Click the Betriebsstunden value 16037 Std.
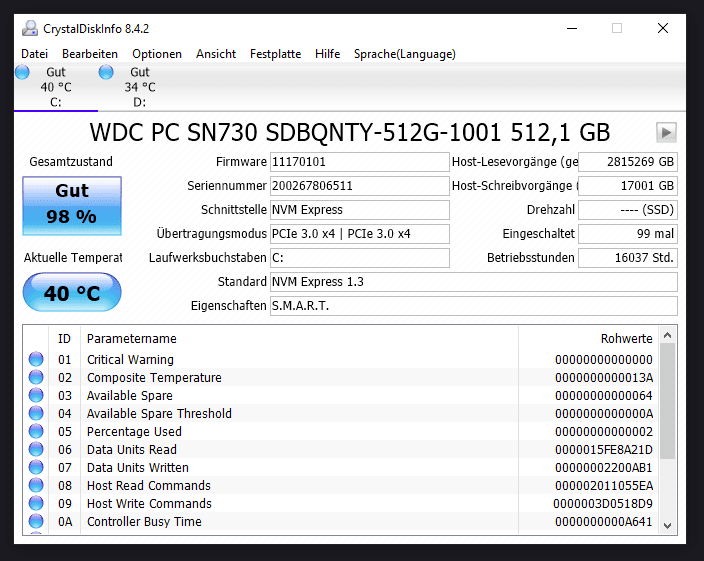704x561 pixels. tap(628, 258)
